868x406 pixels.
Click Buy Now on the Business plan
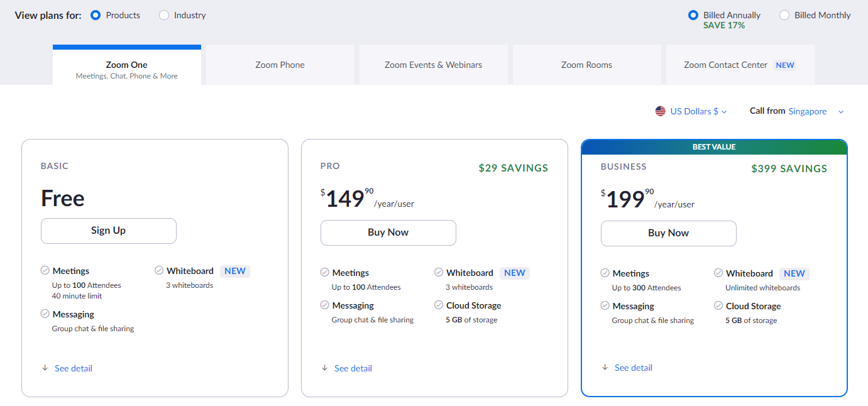[x=669, y=233]
